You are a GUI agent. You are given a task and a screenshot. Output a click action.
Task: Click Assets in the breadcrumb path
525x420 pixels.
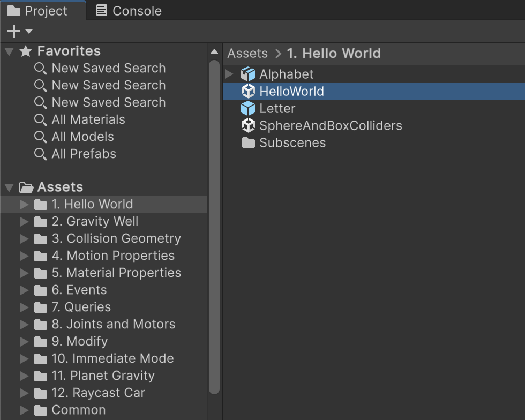tap(247, 54)
